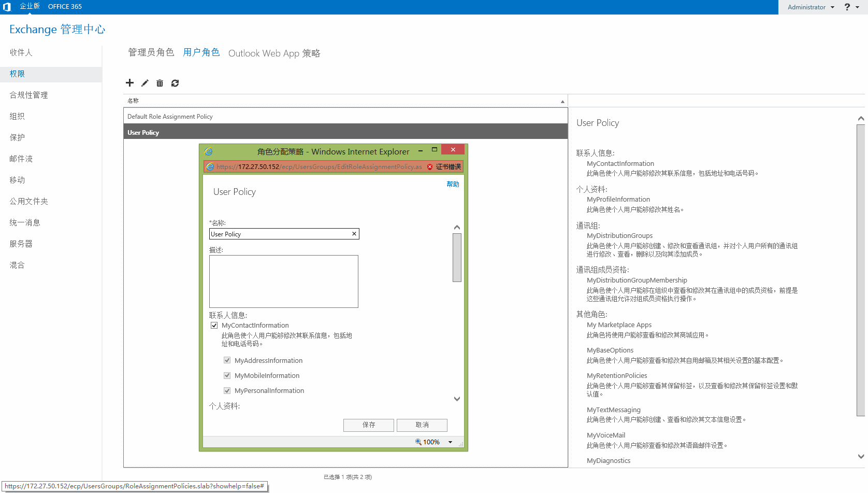Click the 取消 cancel button
This screenshot has height=493, width=868.
coord(422,425)
